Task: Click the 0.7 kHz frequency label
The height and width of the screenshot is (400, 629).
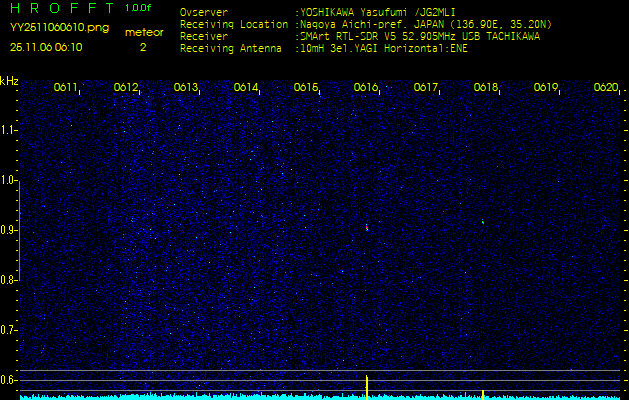Action: click(9, 329)
